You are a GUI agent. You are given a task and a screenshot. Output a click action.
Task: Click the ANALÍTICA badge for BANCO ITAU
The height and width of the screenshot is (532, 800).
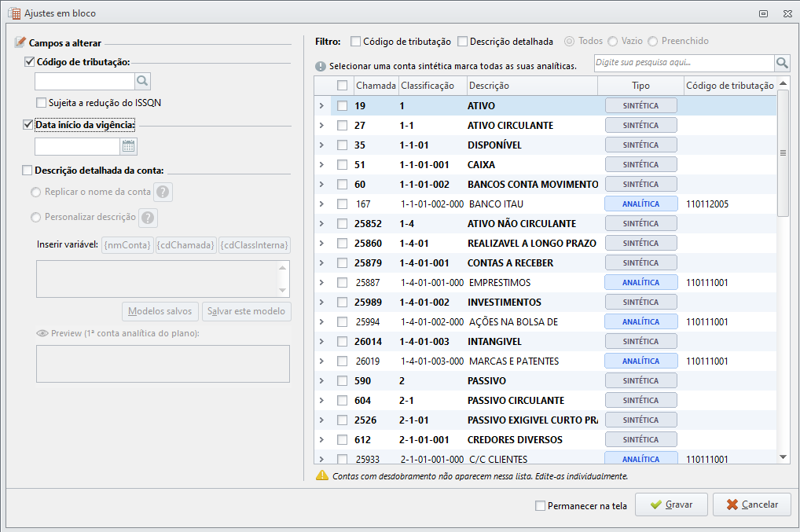point(640,204)
